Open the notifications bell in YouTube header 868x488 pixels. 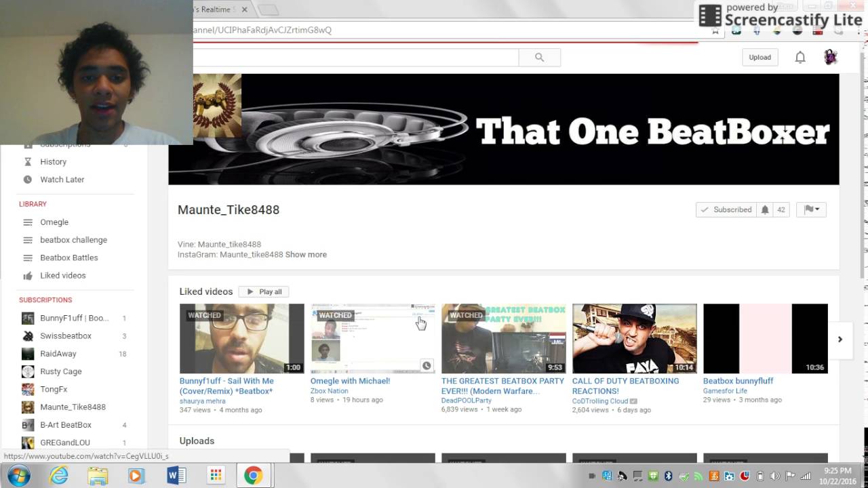pyautogui.click(x=800, y=58)
